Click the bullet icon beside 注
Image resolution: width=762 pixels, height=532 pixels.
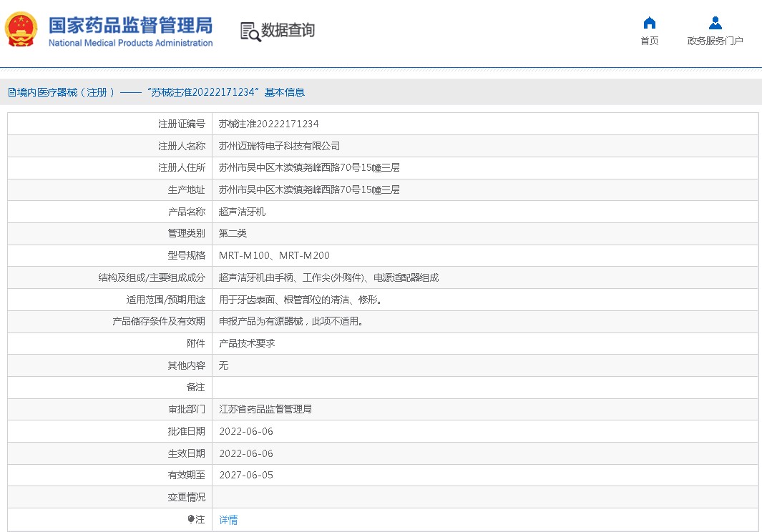pyautogui.click(x=191, y=519)
